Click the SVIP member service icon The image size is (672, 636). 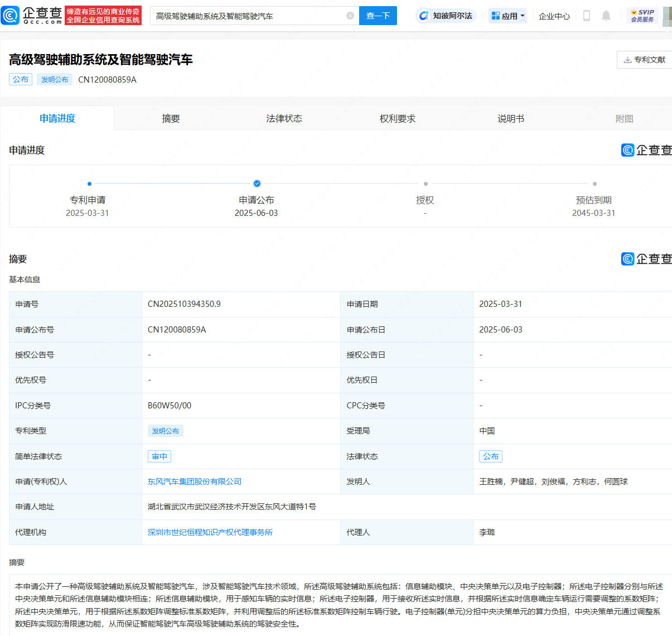tap(642, 16)
